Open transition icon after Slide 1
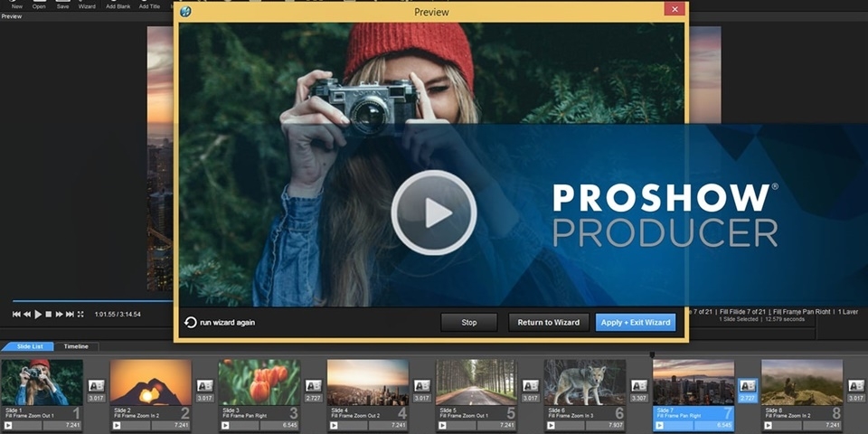The image size is (868, 434). (x=97, y=386)
